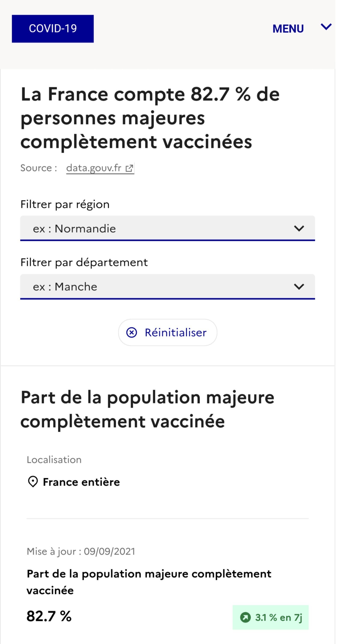The width and height of the screenshot is (352, 644).
Task: Click the chevron in the Manche département field
Action: (x=299, y=287)
